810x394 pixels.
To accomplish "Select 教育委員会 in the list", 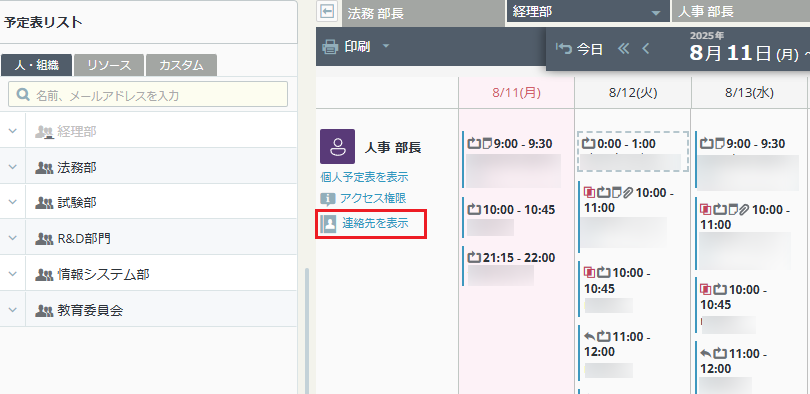I will 90,310.
